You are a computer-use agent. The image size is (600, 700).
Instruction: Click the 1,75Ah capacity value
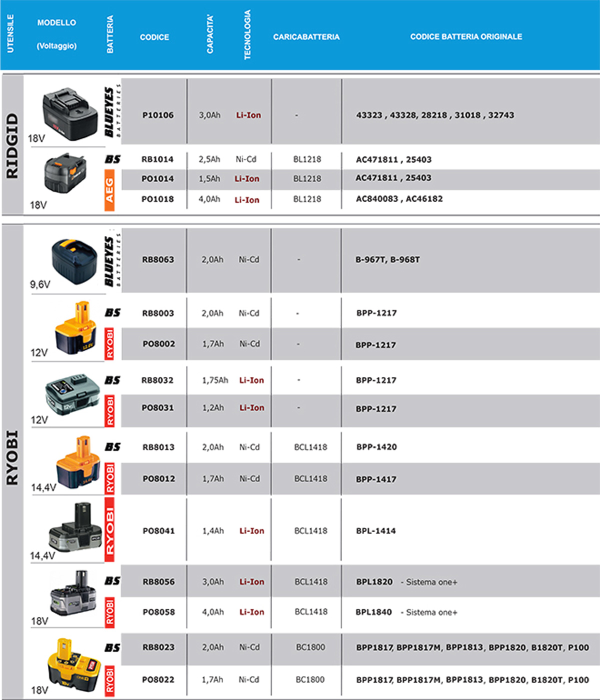(x=215, y=380)
